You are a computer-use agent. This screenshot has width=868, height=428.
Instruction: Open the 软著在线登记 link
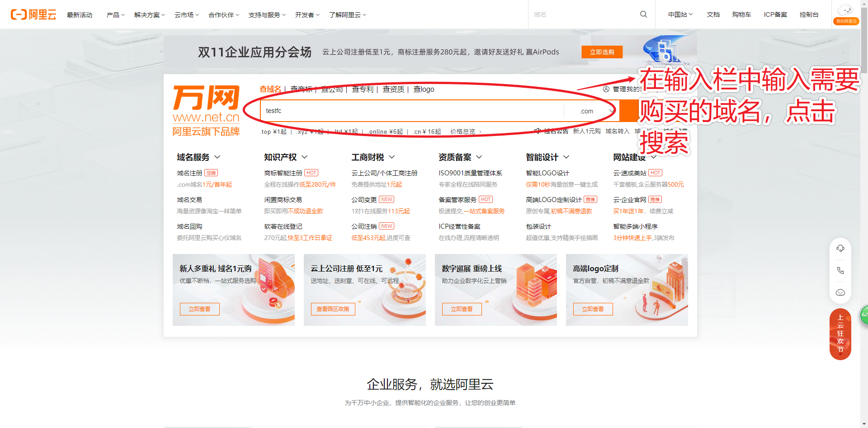283,226
